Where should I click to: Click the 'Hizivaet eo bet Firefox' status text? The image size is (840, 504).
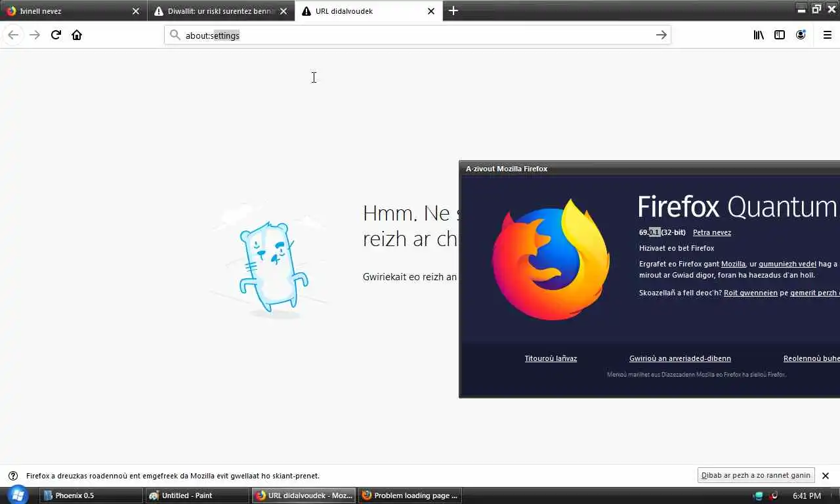point(677,248)
